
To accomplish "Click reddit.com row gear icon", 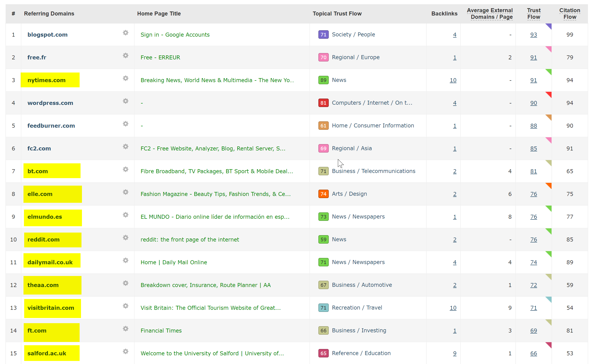I will coord(125,238).
